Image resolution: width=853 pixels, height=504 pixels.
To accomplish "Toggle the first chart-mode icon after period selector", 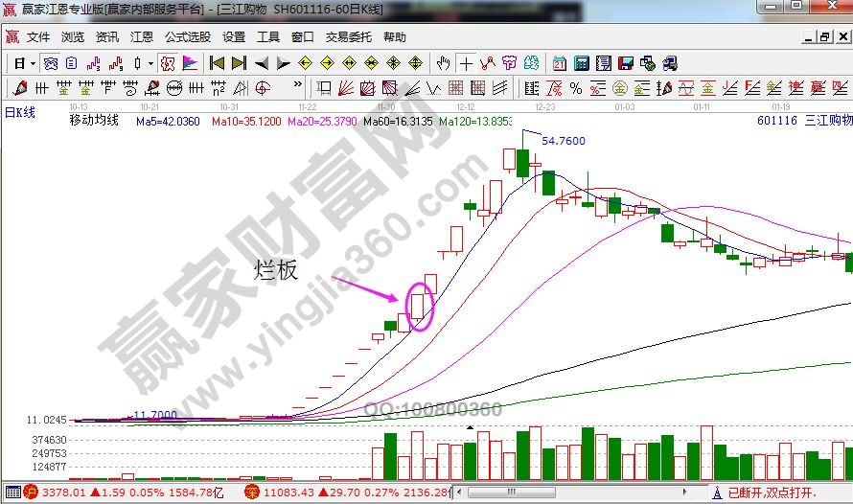I will (x=50, y=63).
